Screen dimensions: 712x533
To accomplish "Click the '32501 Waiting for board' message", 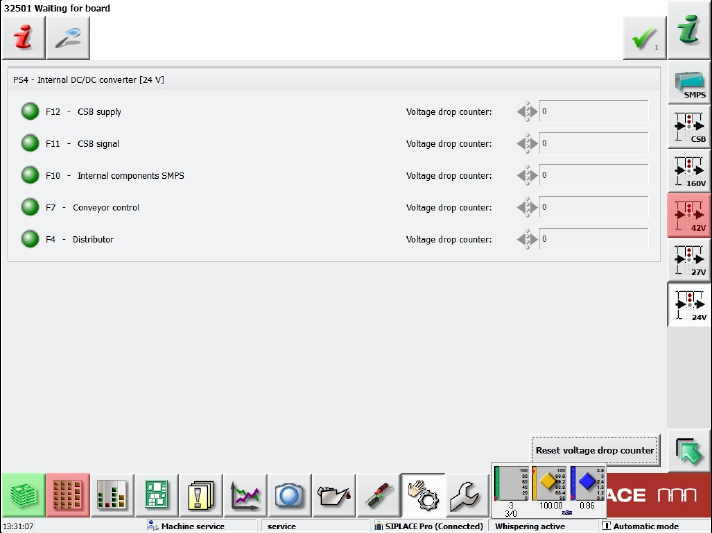I will click(x=57, y=8).
